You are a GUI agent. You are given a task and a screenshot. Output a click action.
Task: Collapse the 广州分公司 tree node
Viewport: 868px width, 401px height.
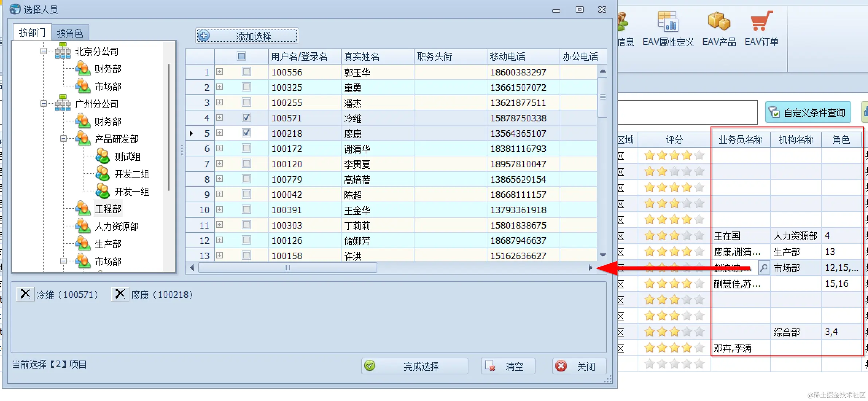pyautogui.click(x=44, y=104)
